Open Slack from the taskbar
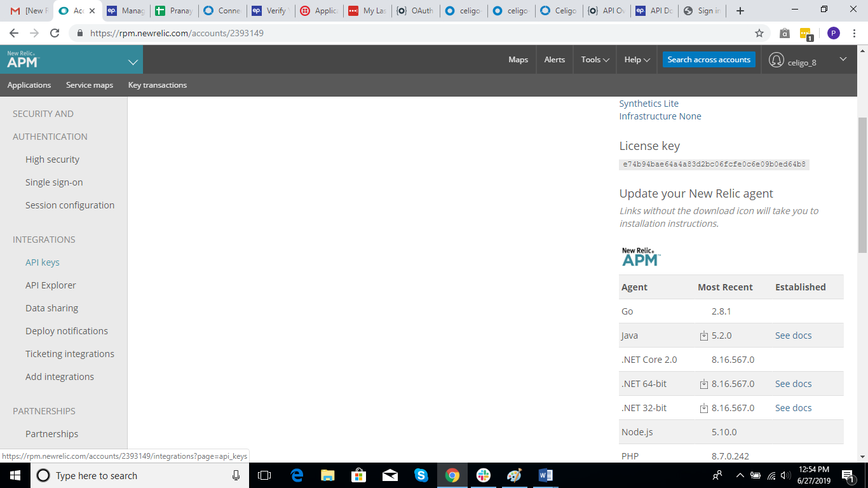The width and height of the screenshot is (868, 488). coord(484,475)
